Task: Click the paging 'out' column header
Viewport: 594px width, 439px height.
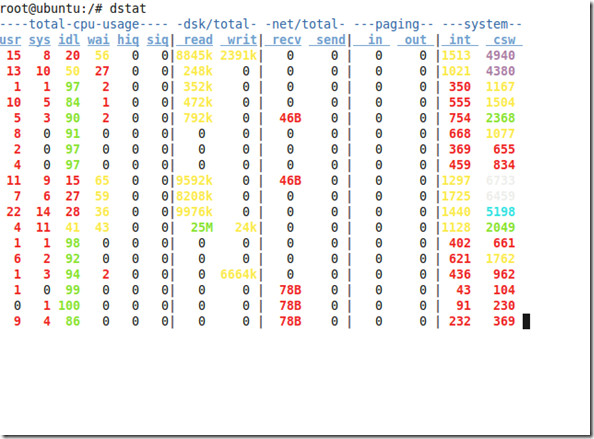Action: [x=416, y=40]
